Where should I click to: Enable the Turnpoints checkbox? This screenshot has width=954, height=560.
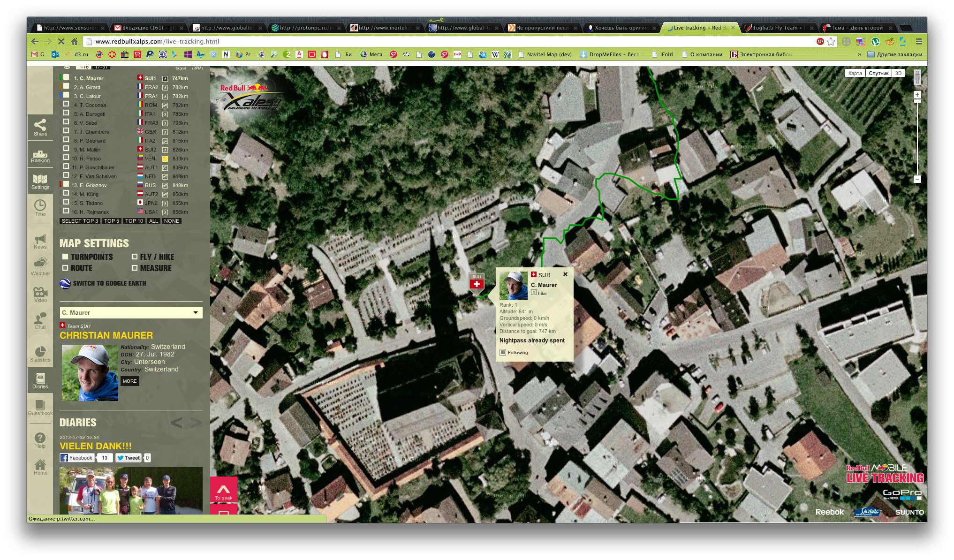pos(65,257)
